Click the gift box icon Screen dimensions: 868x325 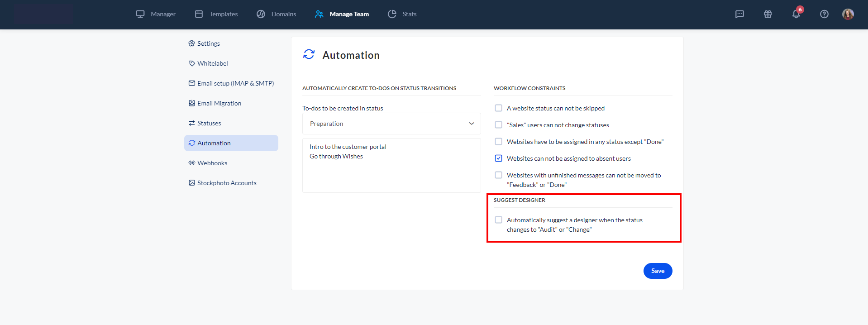pos(768,14)
